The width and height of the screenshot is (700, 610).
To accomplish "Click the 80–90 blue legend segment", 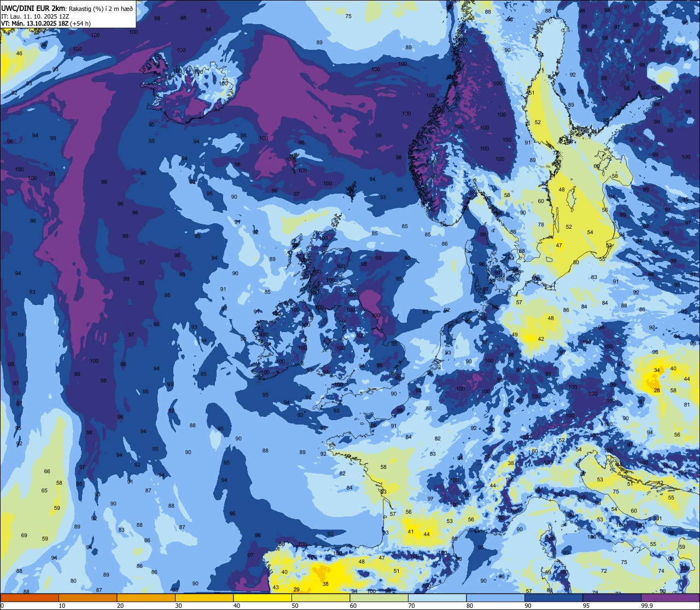I will point(495,597).
